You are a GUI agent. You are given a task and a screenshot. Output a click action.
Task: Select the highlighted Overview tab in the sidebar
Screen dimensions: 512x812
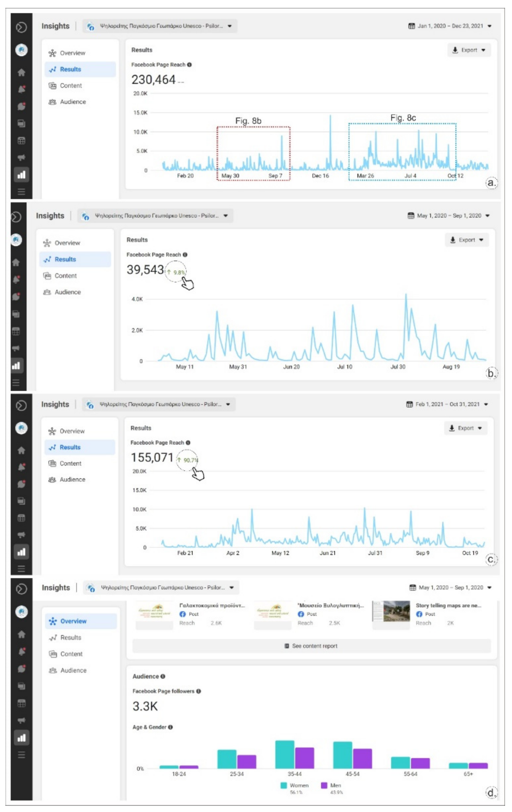point(73,621)
